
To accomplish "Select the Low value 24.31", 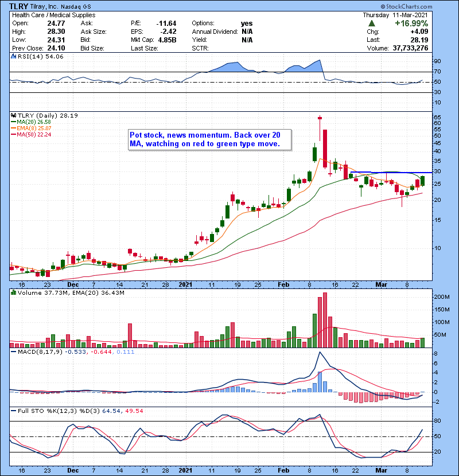I will [x=56, y=40].
